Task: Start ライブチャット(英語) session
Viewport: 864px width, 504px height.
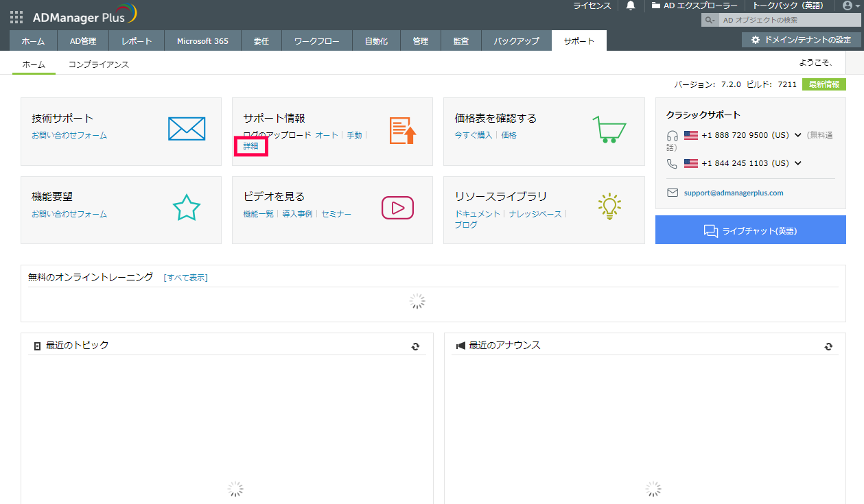Action: [x=750, y=230]
